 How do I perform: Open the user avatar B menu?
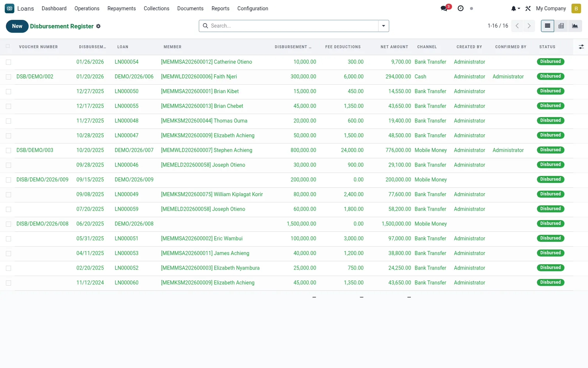click(576, 8)
